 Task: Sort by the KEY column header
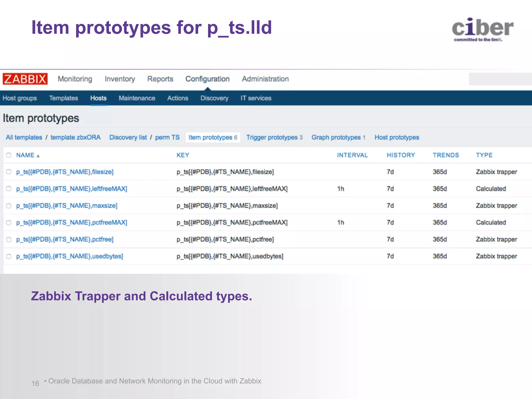click(183, 155)
